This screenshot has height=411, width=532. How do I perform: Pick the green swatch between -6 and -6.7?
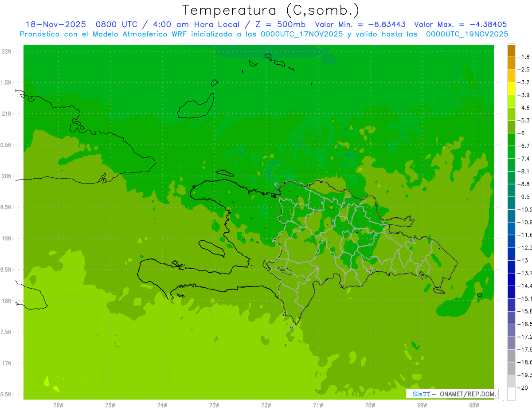click(x=511, y=140)
